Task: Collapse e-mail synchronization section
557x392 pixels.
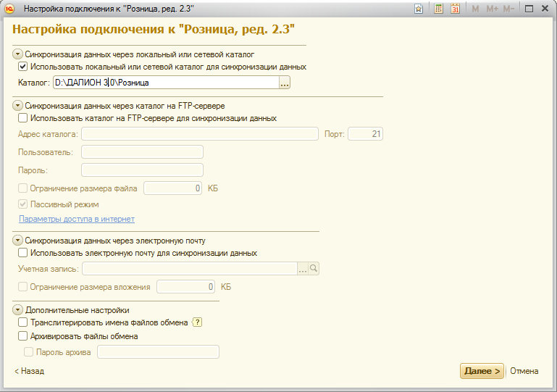Action: [x=18, y=241]
